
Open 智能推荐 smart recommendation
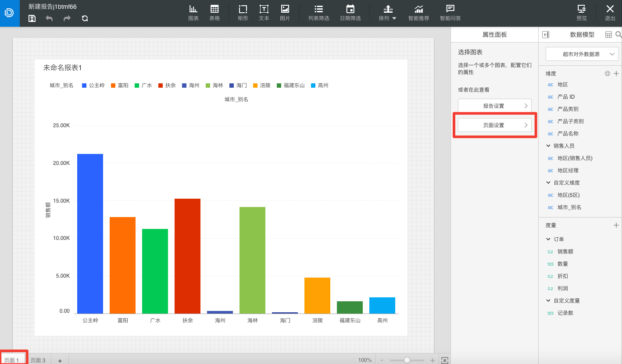418,13
